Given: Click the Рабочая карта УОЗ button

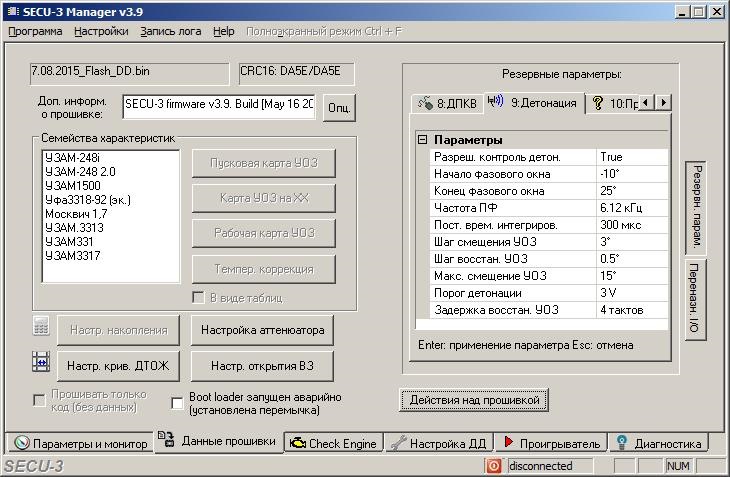Looking at the screenshot, I should tap(264, 233).
